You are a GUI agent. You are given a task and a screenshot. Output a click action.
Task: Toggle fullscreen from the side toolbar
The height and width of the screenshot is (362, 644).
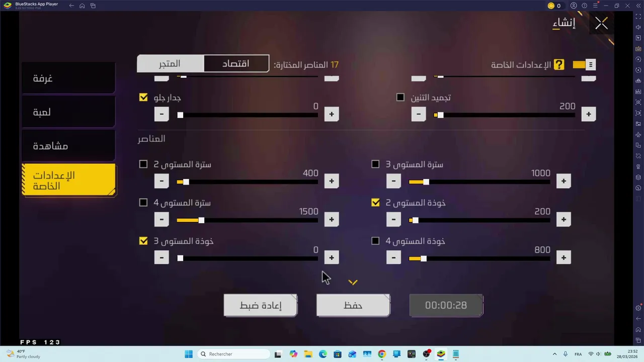click(x=638, y=17)
